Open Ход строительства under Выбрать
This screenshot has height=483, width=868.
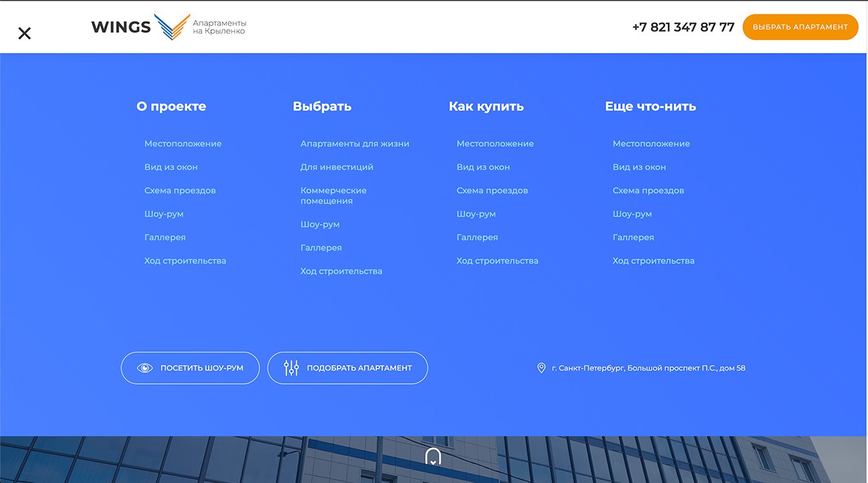click(x=341, y=271)
